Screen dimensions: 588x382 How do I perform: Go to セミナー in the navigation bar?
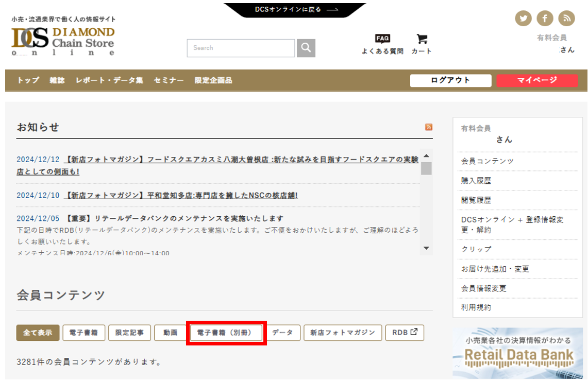tap(169, 80)
